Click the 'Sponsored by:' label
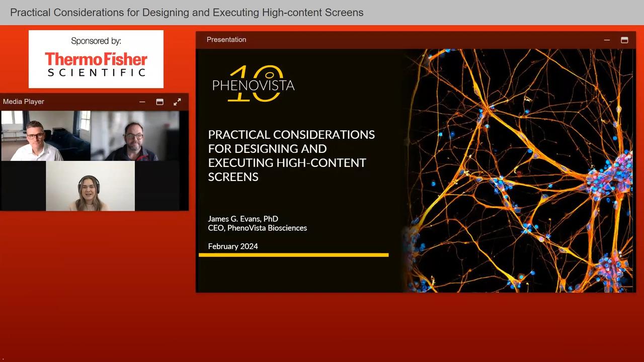The width and height of the screenshot is (644, 362). tap(96, 41)
